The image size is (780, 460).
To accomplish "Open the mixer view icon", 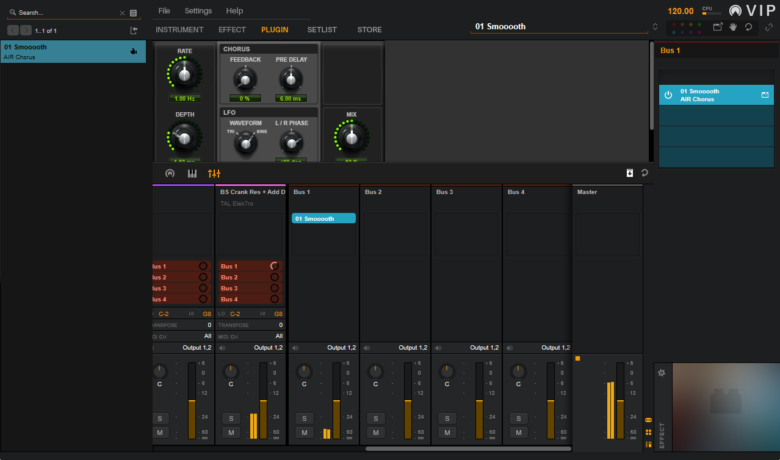I will click(214, 173).
